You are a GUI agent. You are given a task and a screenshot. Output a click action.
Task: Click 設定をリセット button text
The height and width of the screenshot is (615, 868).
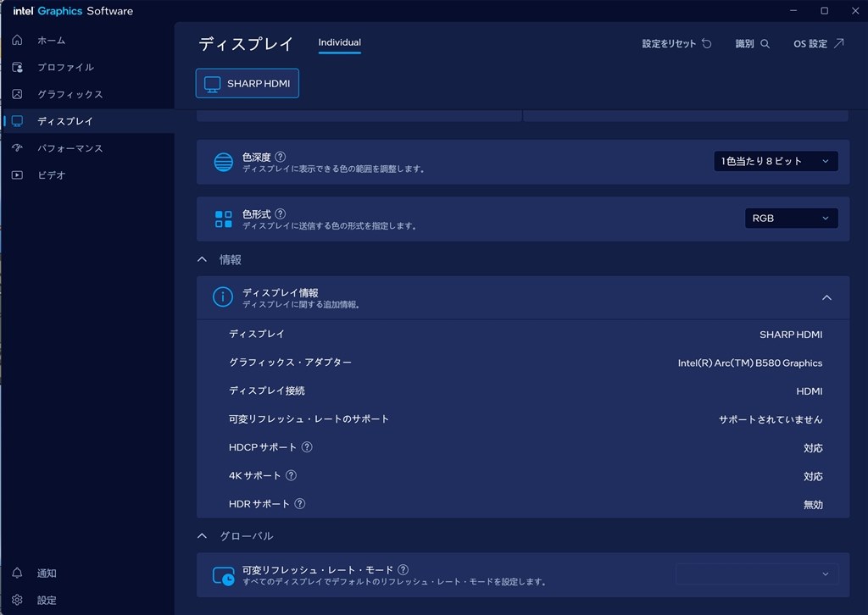pos(669,44)
